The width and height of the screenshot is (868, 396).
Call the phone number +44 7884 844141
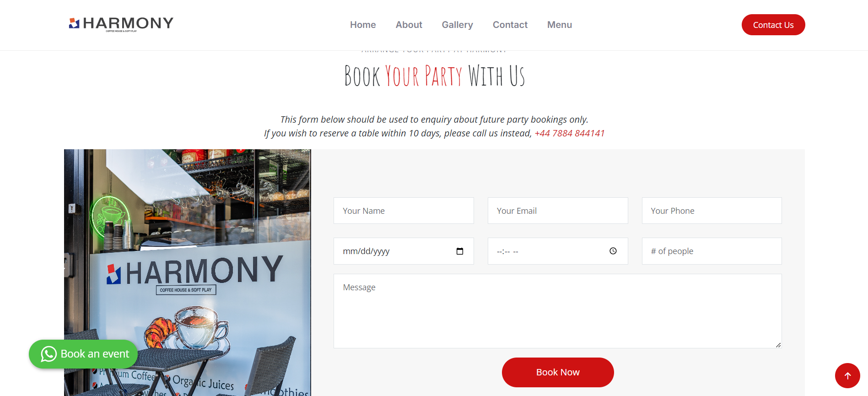(570, 133)
